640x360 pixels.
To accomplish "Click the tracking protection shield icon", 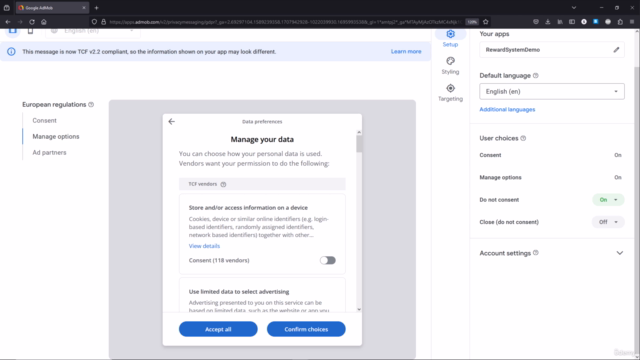I will (x=94, y=22).
